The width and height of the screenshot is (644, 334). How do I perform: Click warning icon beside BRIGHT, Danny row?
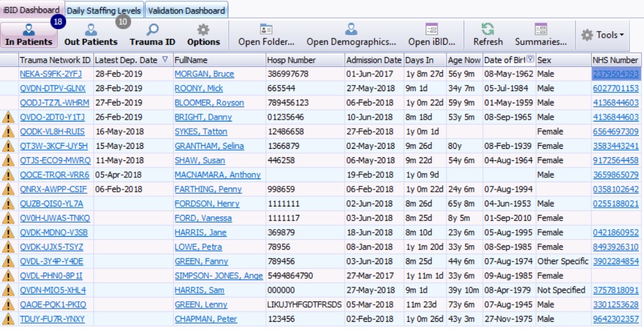tap(8, 117)
